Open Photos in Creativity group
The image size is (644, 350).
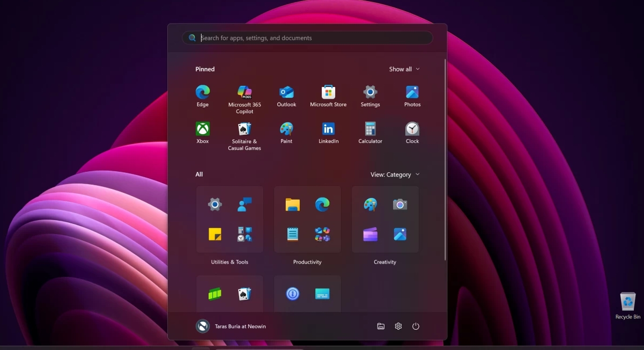coord(400,234)
